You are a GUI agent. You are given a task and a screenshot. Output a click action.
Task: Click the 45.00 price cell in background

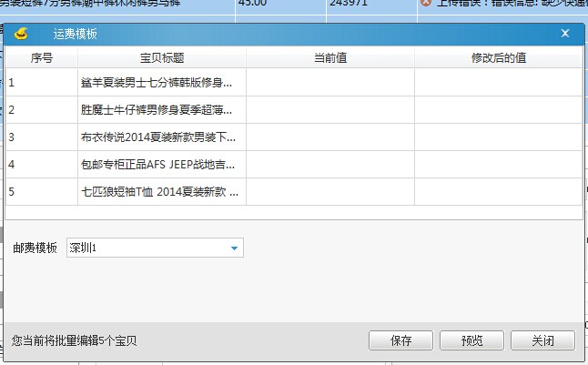tap(279, 5)
